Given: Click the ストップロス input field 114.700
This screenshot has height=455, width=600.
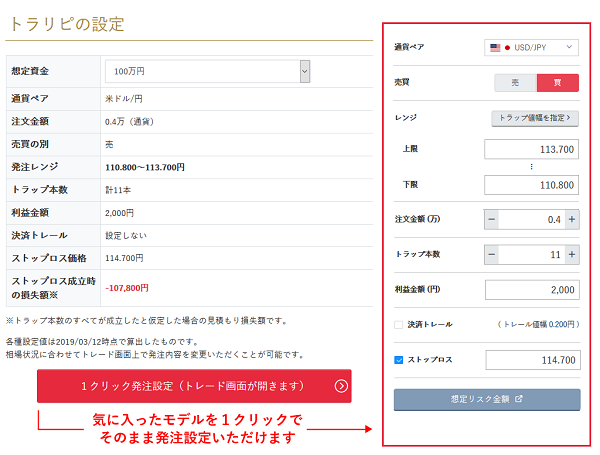Looking at the screenshot, I should pos(533,360).
